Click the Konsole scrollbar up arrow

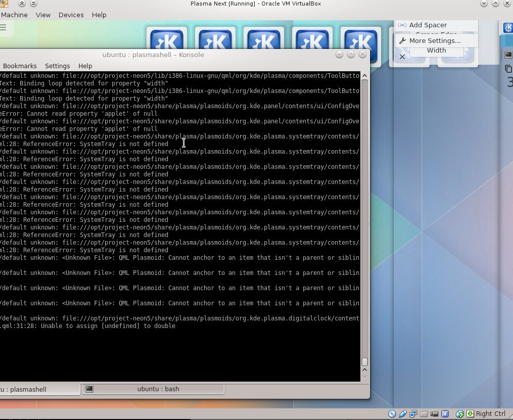(x=364, y=76)
